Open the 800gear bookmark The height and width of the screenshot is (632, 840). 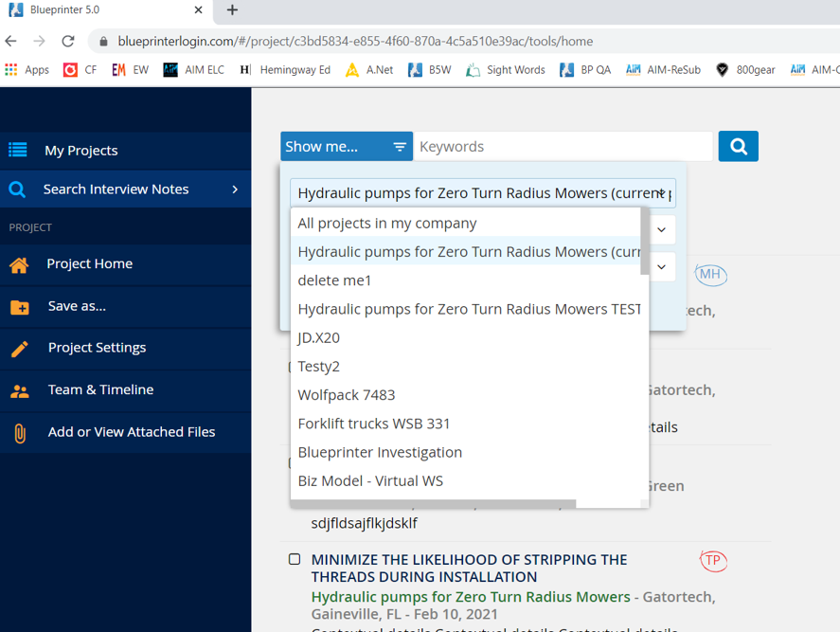pyautogui.click(x=745, y=70)
